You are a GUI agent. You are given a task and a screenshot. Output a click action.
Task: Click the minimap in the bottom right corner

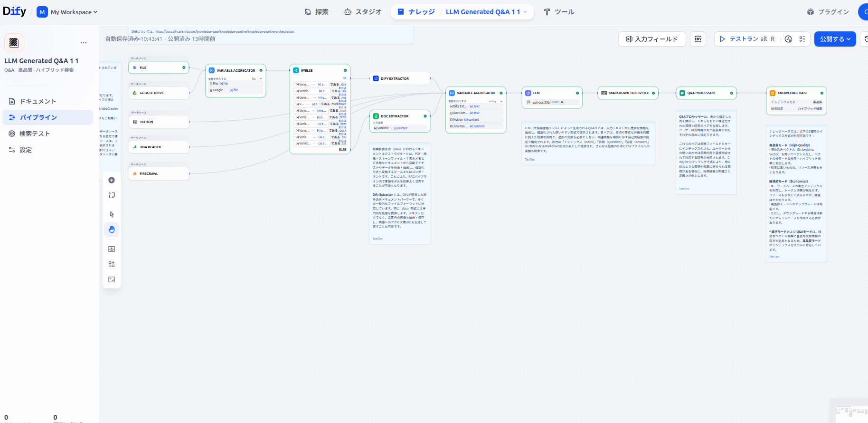[x=851, y=412]
